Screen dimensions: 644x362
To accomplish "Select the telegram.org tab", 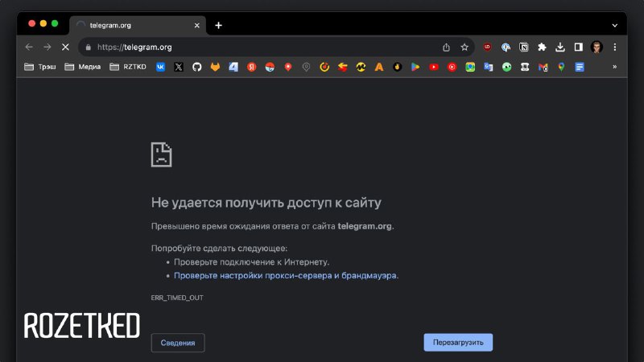I will pos(133,25).
